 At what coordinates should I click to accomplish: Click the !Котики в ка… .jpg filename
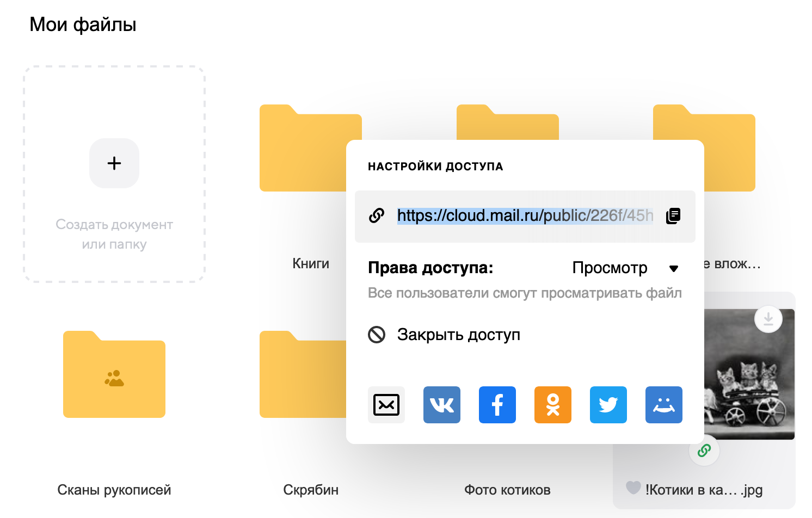coord(704,490)
